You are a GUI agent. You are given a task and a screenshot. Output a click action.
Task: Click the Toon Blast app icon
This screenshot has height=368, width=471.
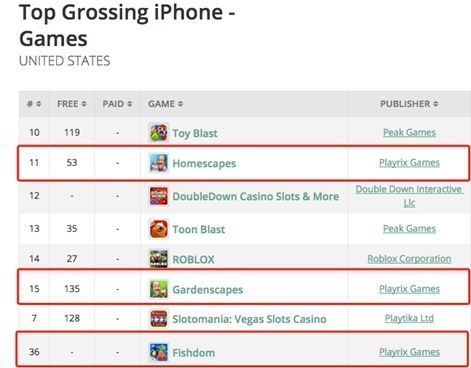158,229
